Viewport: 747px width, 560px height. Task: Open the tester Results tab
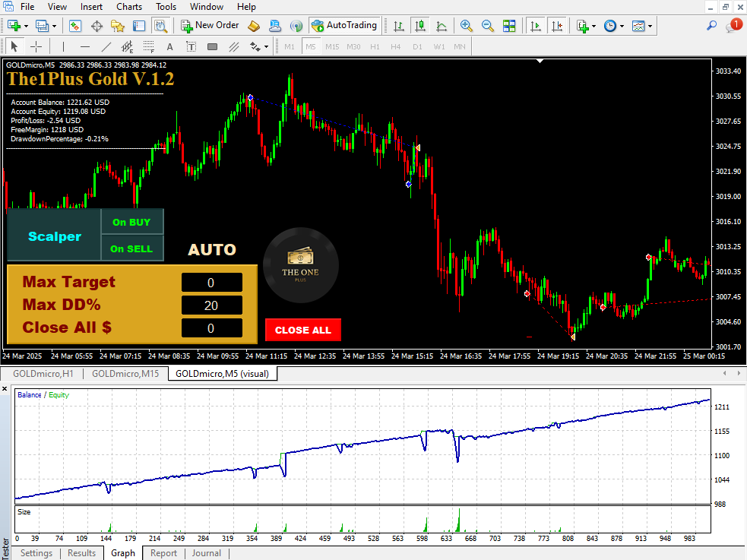click(x=81, y=553)
